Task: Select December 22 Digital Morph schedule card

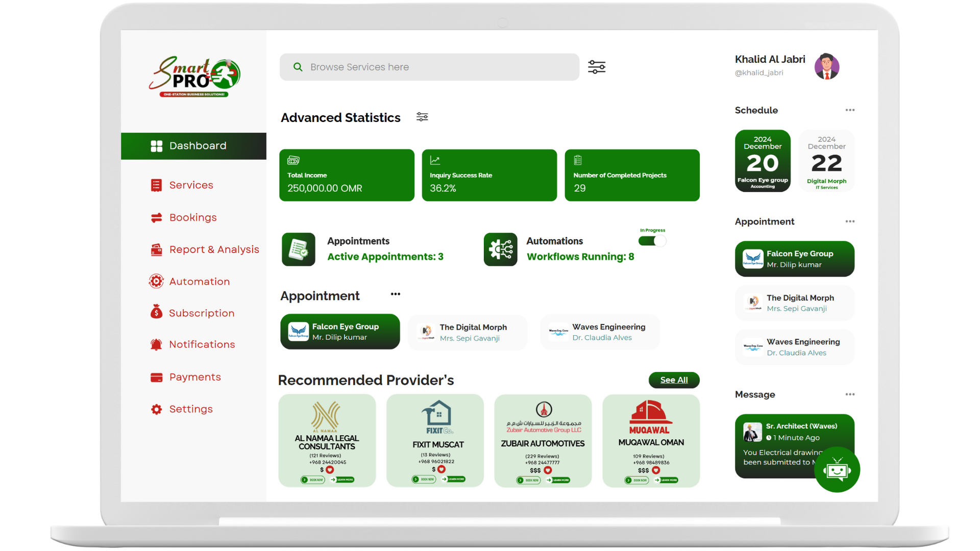Action: click(826, 161)
